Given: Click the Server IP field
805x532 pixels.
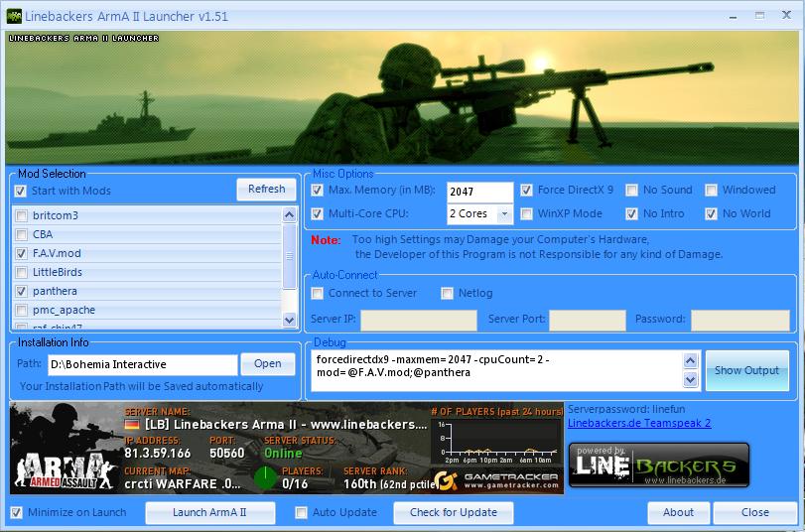Looking at the screenshot, I should pos(419,320).
